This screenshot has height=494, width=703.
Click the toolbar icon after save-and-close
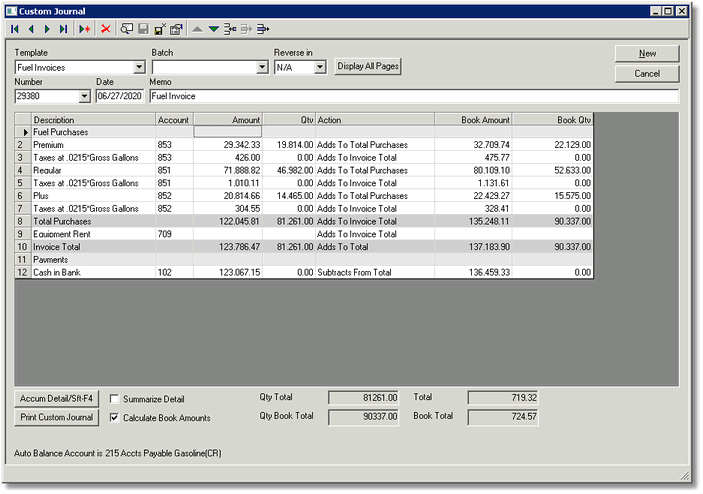pyautogui.click(x=176, y=29)
